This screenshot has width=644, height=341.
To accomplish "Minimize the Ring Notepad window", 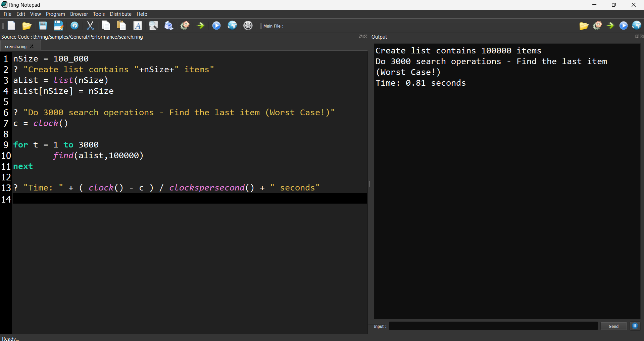I will point(594,5).
